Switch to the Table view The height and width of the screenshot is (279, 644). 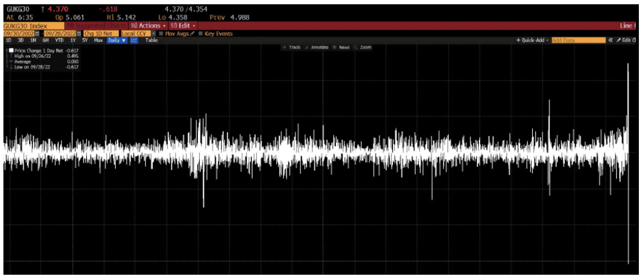151,40
